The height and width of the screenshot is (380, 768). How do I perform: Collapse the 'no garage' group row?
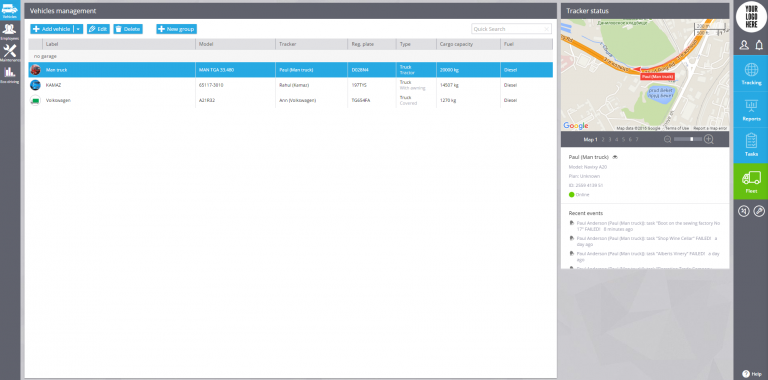pos(290,56)
